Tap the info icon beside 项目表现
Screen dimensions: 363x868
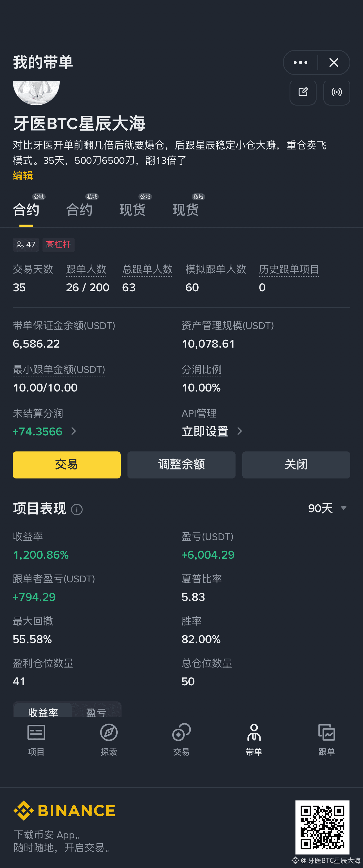tap(77, 509)
